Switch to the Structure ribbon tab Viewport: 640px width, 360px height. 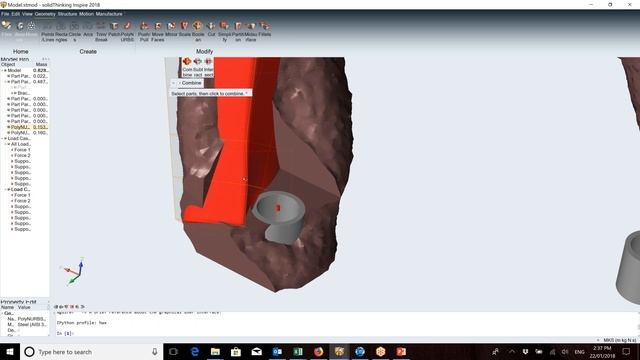pos(67,14)
